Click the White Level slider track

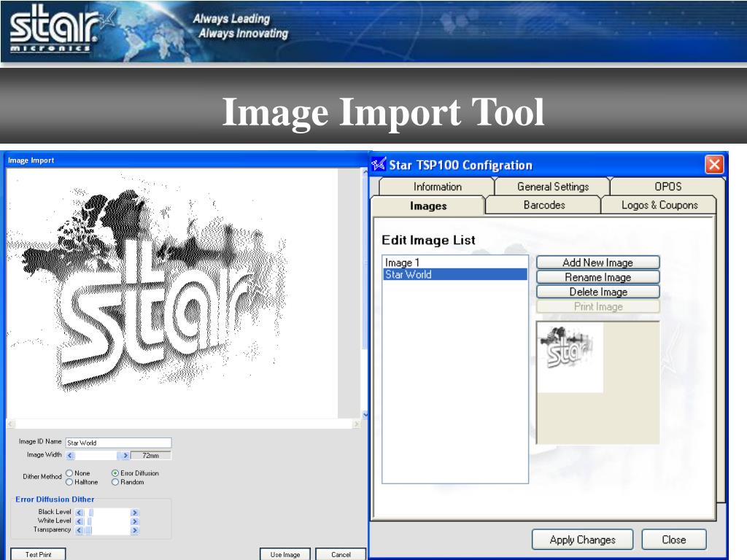tap(107, 521)
